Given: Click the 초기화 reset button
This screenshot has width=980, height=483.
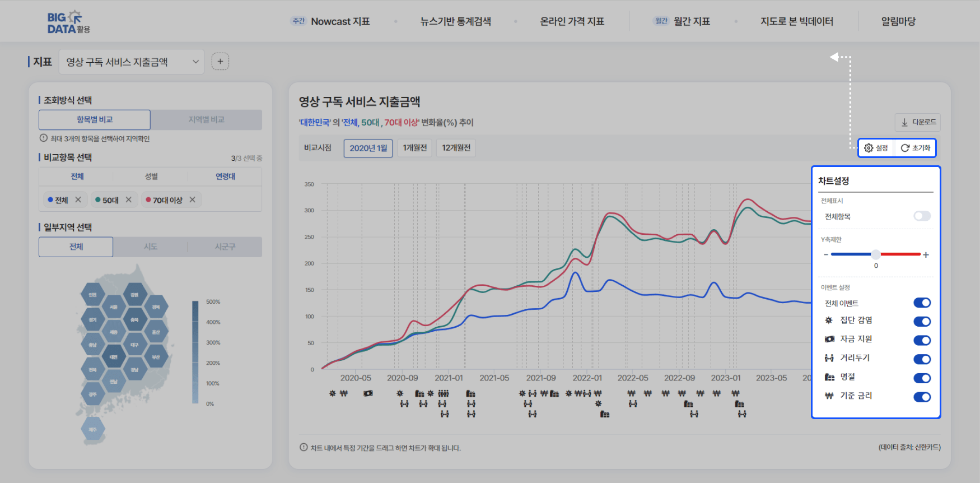Looking at the screenshot, I should (915, 148).
